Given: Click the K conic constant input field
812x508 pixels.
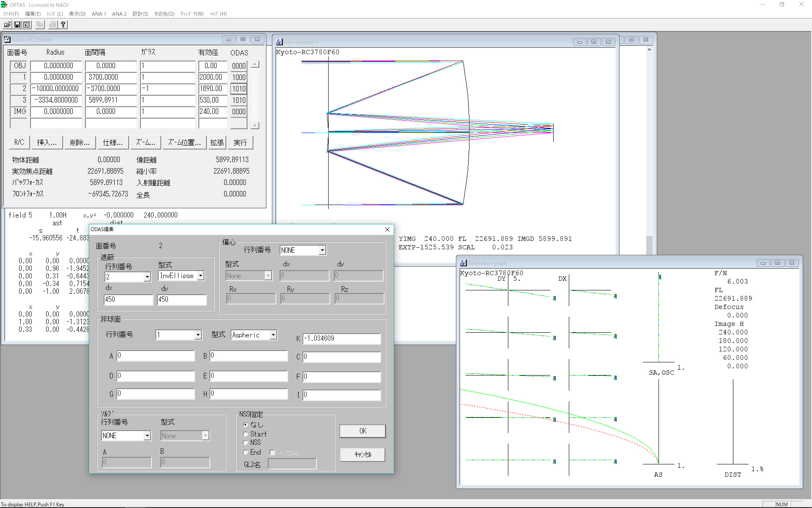Looking at the screenshot, I should [x=342, y=339].
